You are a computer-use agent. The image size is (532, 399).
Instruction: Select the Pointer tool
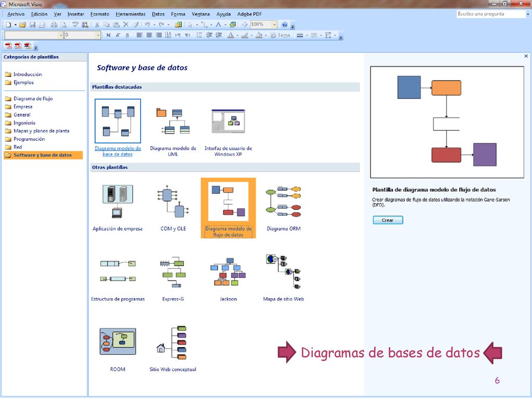[190, 24]
